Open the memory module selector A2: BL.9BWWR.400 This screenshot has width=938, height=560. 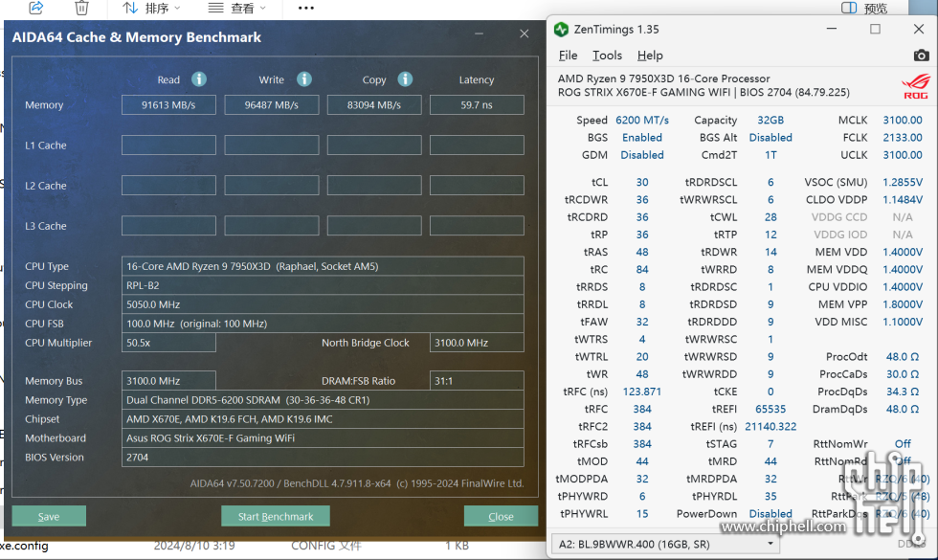tap(666, 544)
